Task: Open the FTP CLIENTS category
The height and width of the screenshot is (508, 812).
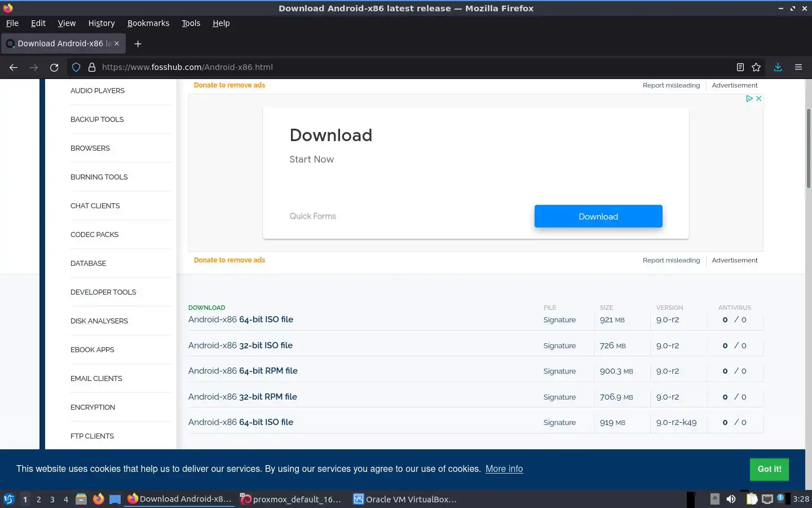Action: (92, 436)
